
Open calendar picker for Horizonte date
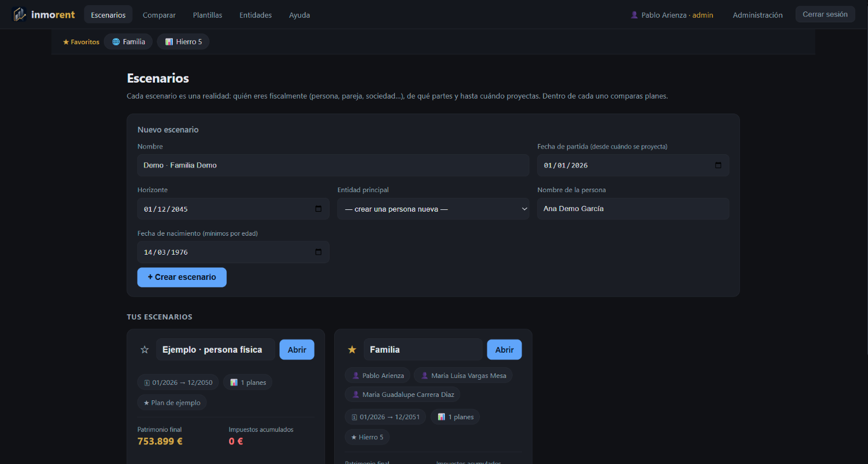(319, 209)
